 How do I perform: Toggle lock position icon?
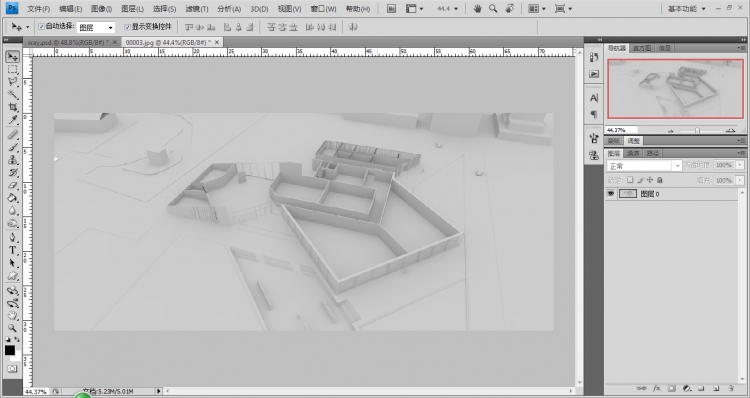[x=650, y=180]
